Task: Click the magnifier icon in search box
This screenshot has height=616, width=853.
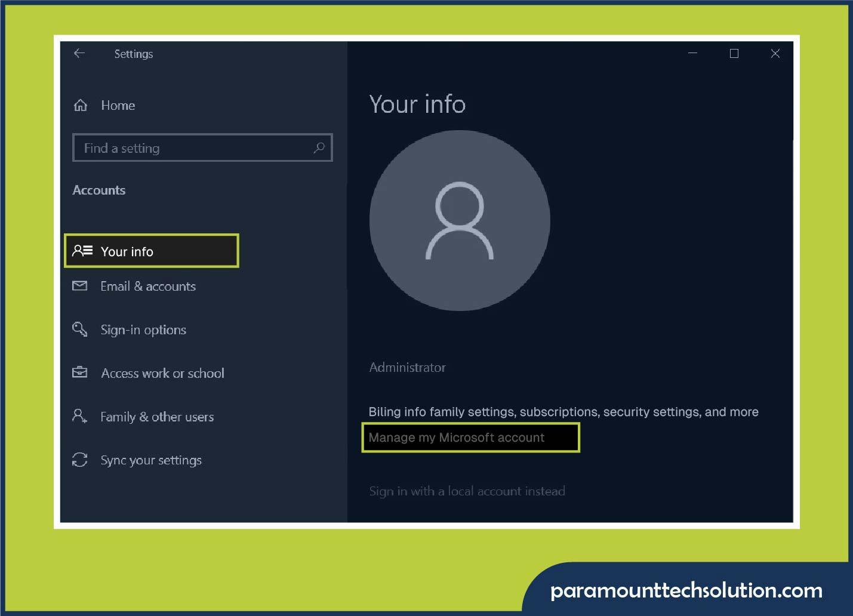Action: coord(320,147)
